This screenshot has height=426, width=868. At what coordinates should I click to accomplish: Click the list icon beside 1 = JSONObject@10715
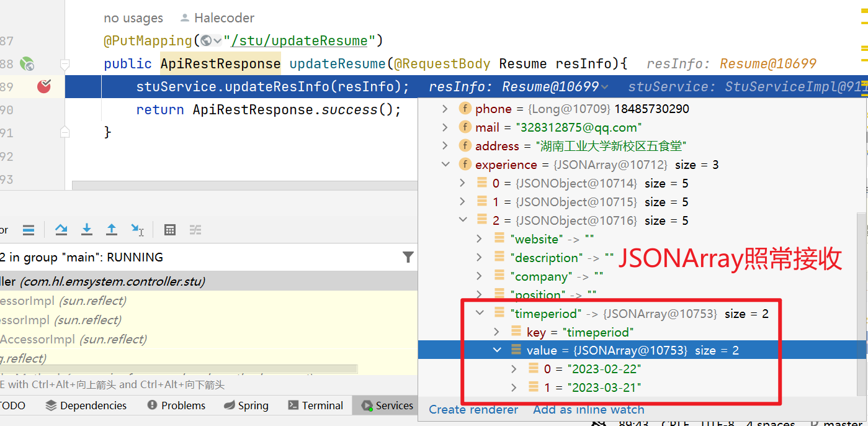click(482, 201)
